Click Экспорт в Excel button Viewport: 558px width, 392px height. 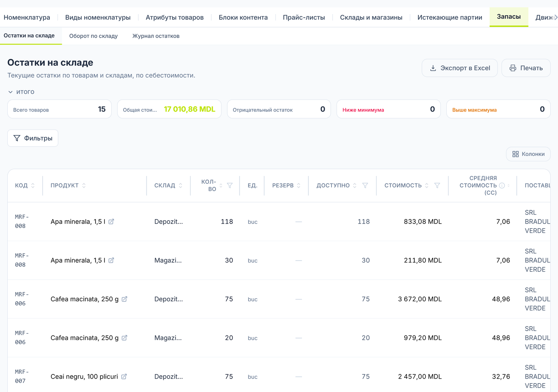click(459, 68)
